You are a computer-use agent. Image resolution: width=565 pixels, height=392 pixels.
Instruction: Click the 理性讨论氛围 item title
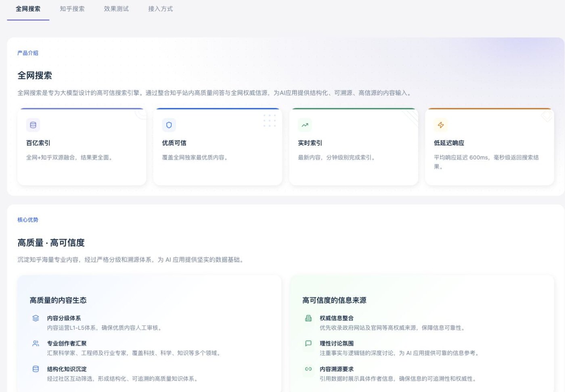(x=337, y=344)
